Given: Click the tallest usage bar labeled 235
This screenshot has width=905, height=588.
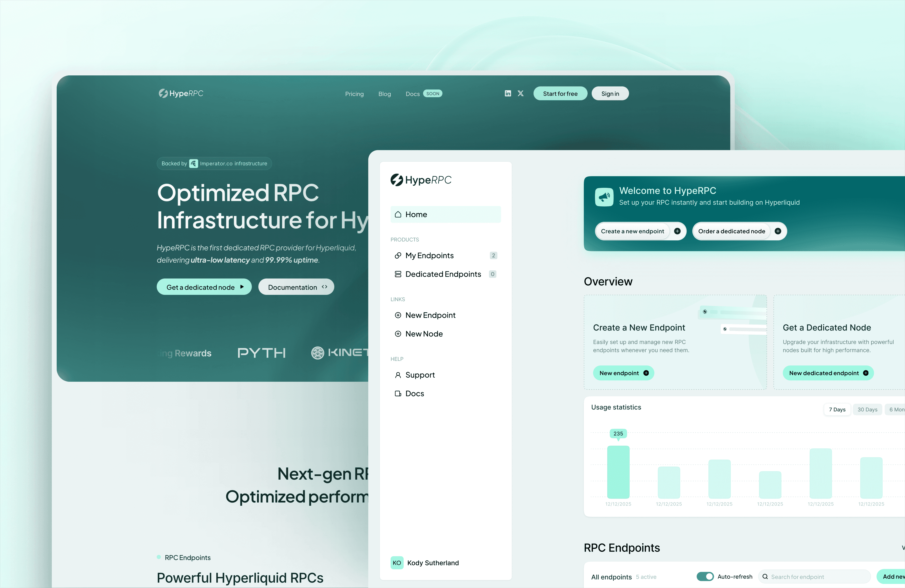Looking at the screenshot, I should tap(618, 472).
